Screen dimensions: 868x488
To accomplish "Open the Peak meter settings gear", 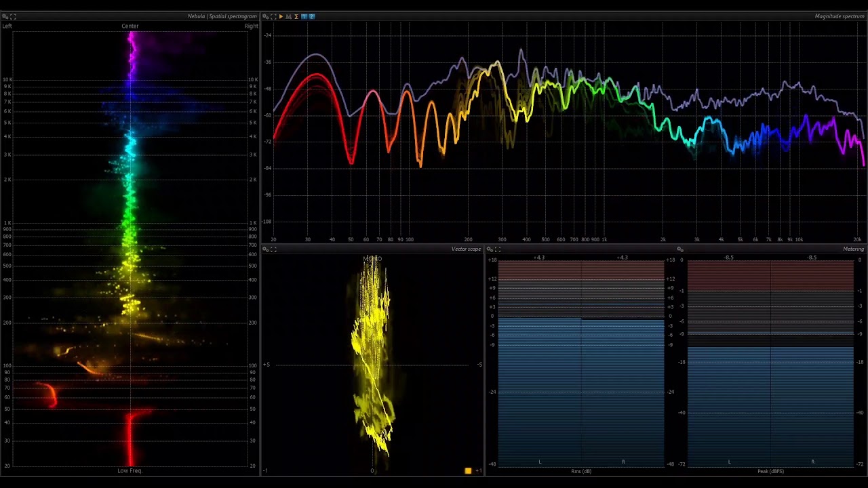I will (x=680, y=249).
